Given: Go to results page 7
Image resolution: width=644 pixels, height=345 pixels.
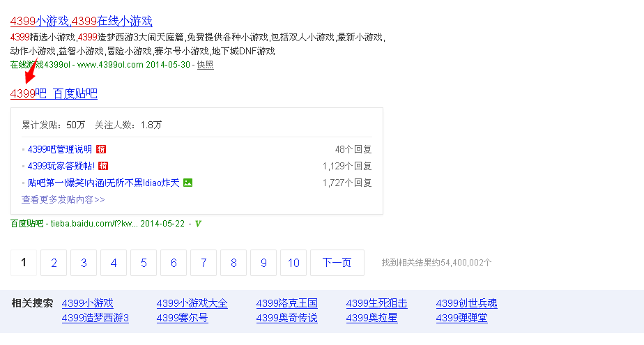Looking at the screenshot, I should [x=204, y=263].
